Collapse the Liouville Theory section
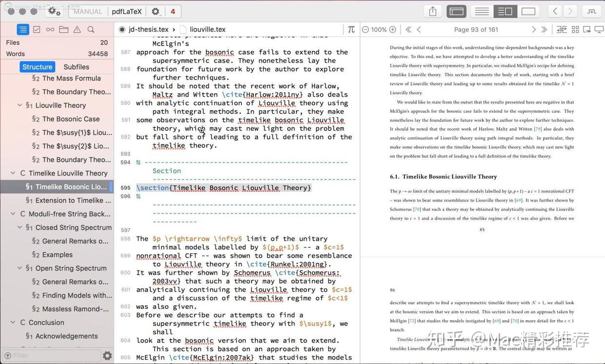Image resolution: width=605 pixels, height=364 pixels. coord(20,105)
